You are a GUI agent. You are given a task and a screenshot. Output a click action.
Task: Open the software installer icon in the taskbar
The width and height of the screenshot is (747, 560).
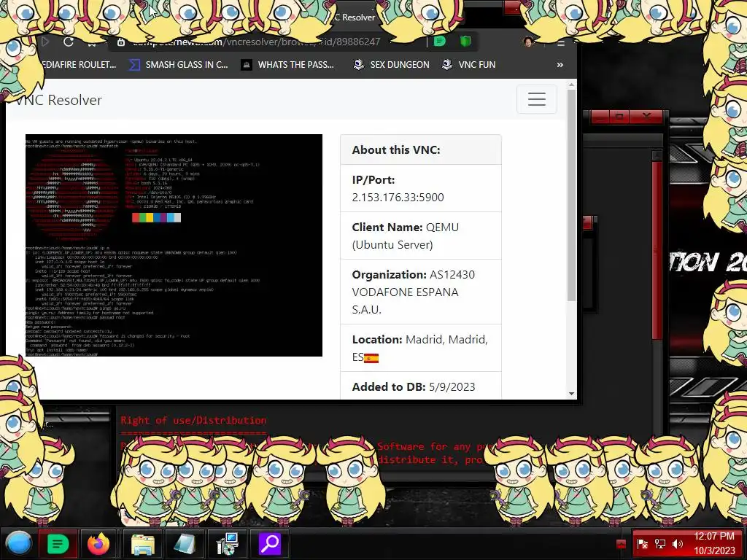pyautogui.click(x=228, y=544)
